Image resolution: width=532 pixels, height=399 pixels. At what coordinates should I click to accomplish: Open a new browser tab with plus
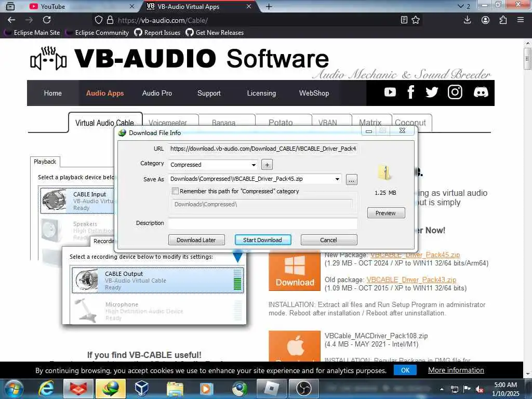[x=269, y=6]
